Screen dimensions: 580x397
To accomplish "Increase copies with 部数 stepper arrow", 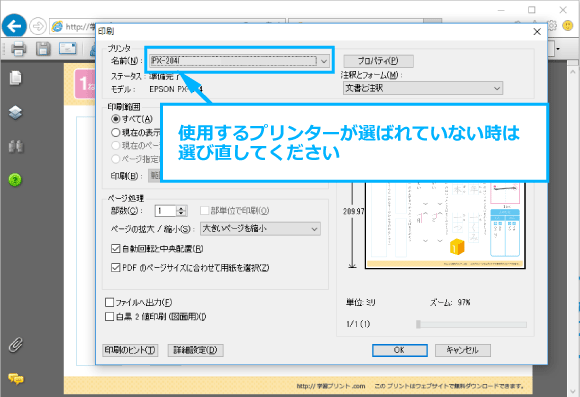I will pyautogui.click(x=181, y=208).
